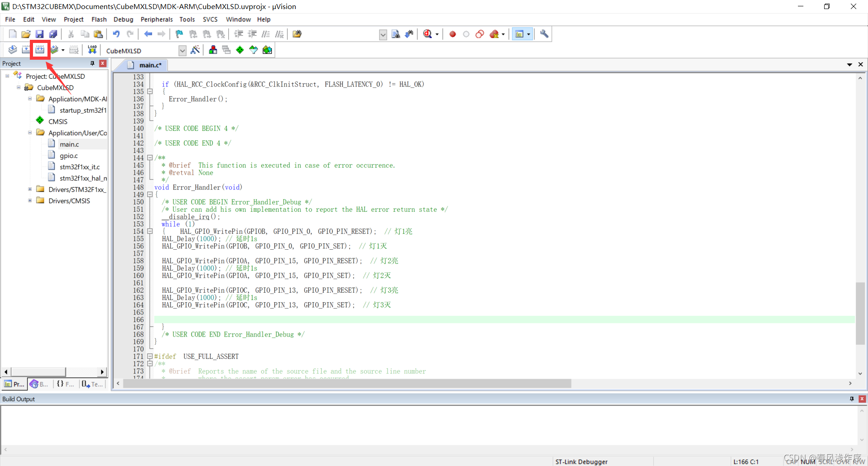The height and width of the screenshot is (466, 868).
Task: Click Select Software Packs icon
Action: (254, 50)
